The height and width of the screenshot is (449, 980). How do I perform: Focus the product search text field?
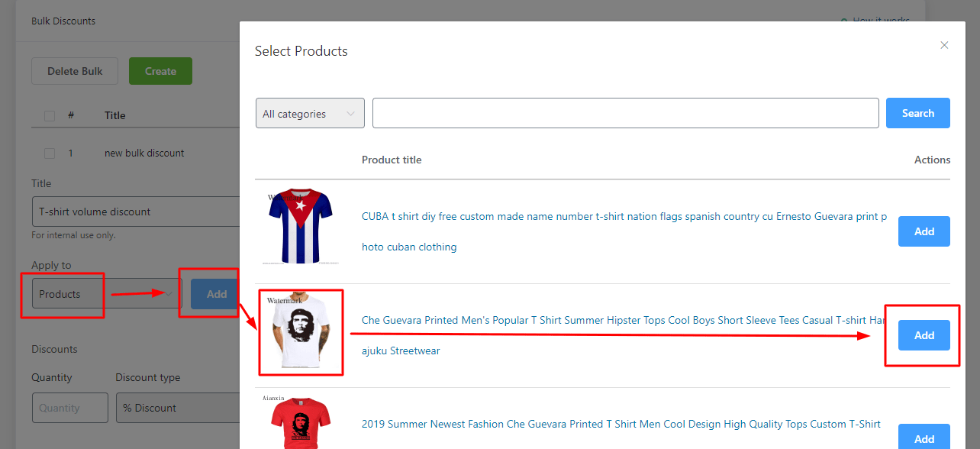pos(625,113)
